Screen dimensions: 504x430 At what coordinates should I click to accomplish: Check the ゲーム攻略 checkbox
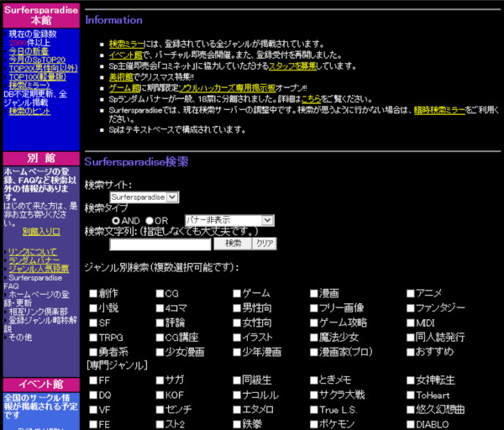(314, 322)
